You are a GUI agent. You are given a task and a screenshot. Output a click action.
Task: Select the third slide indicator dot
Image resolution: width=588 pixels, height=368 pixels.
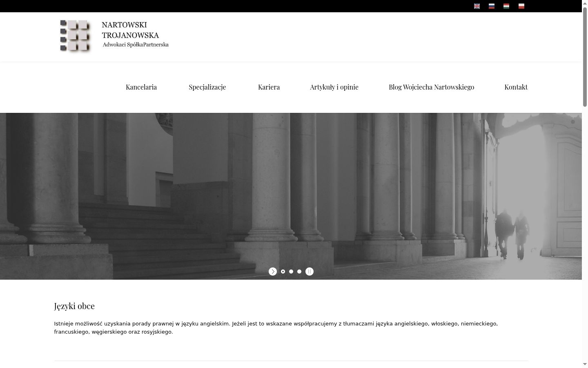coord(299,272)
